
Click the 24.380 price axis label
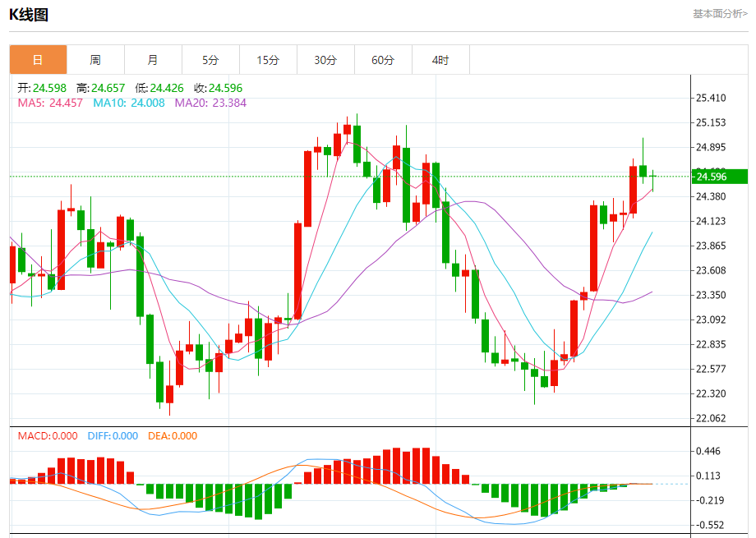(711, 196)
